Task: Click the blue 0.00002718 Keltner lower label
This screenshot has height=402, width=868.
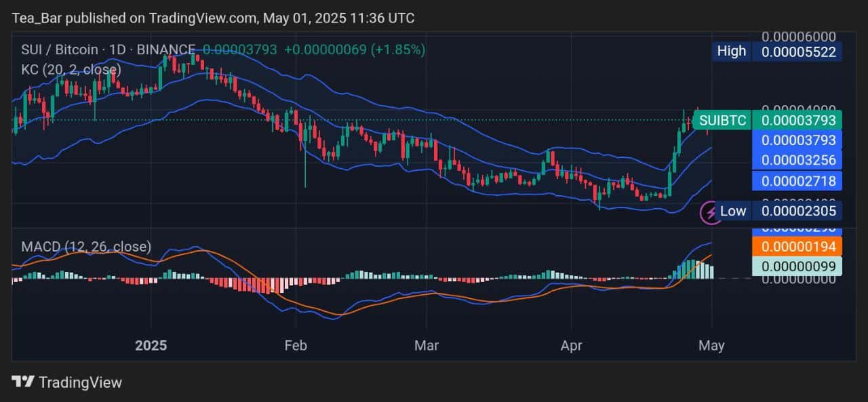Action: 798,180
